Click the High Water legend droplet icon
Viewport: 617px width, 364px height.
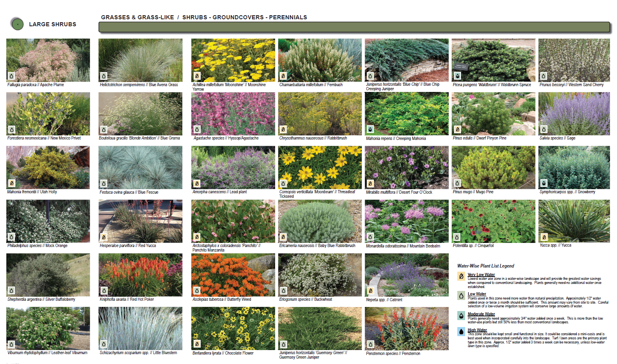pyautogui.click(x=461, y=332)
